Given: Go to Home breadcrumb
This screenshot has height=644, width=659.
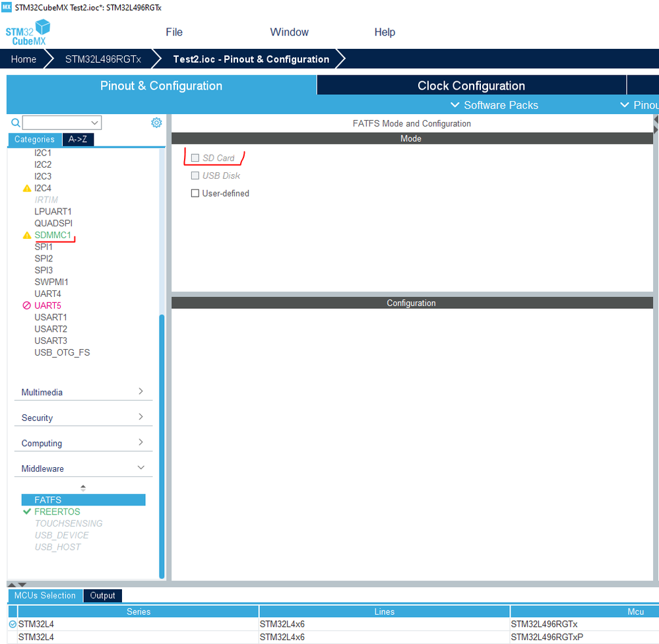Looking at the screenshot, I should [24, 59].
